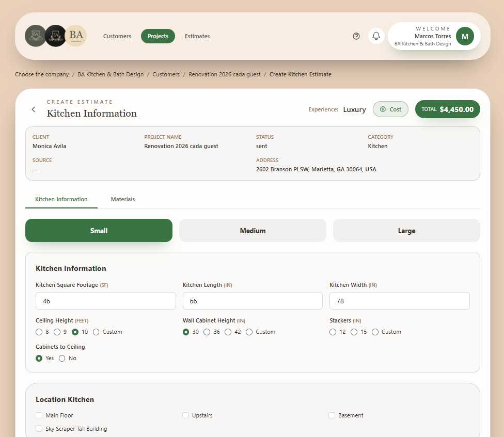This screenshot has width=504, height=437.
Task: Select wall cabinet height 30
Action: pyautogui.click(x=186, y=332)
